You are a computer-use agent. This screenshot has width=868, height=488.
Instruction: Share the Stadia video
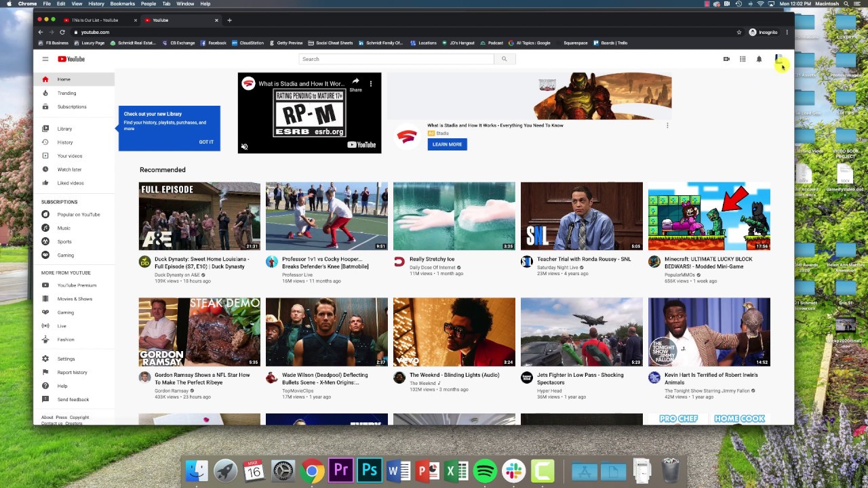(x=355, y=84)
